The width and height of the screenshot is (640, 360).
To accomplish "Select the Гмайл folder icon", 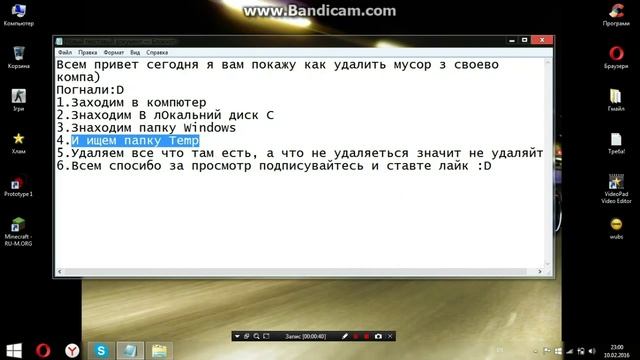I will (616, 100).
